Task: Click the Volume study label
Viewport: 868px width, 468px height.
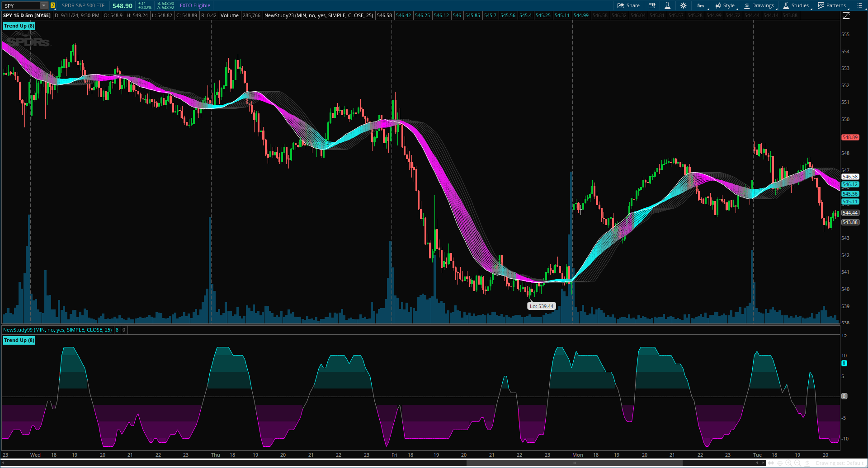Action: [230, 15]
